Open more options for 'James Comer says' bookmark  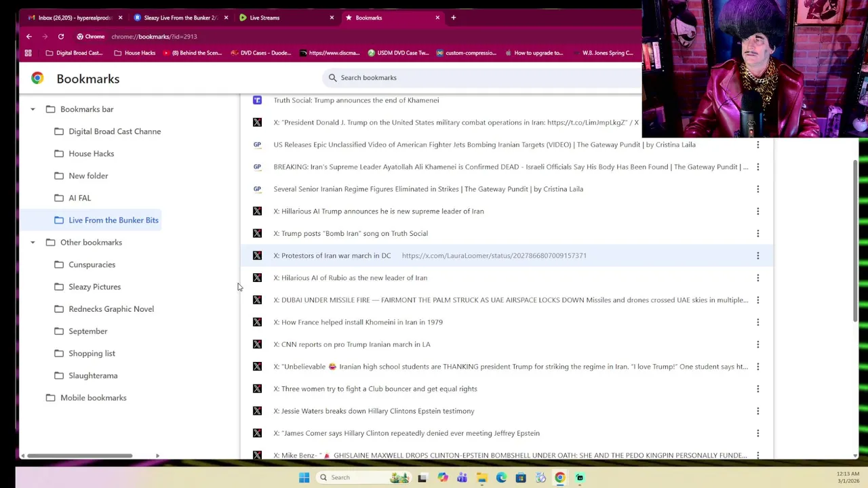757,433
